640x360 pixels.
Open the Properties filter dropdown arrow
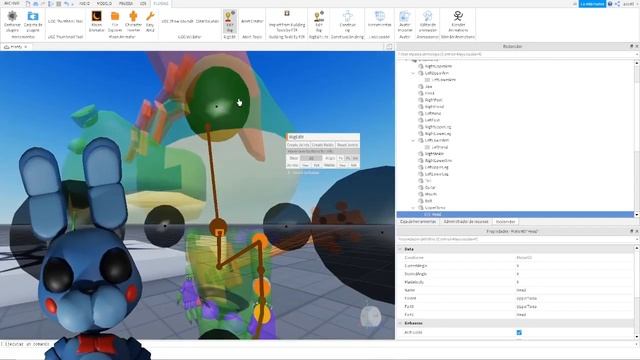(x=637, y=239)
